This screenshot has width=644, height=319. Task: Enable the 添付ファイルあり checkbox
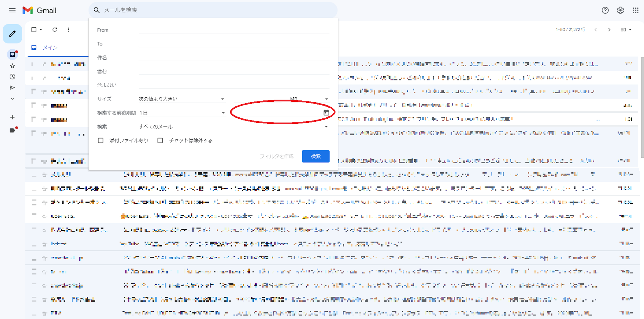tap(101, 140)
